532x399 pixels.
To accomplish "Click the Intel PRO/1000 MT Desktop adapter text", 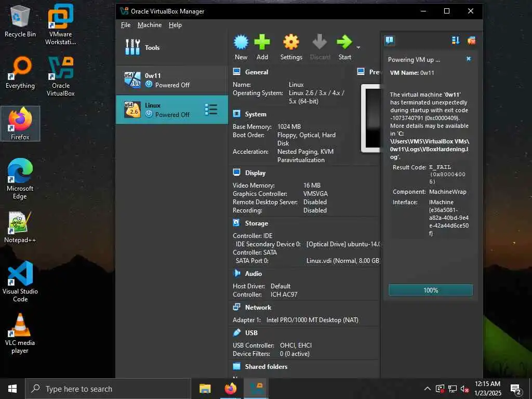I will (312, 320).
